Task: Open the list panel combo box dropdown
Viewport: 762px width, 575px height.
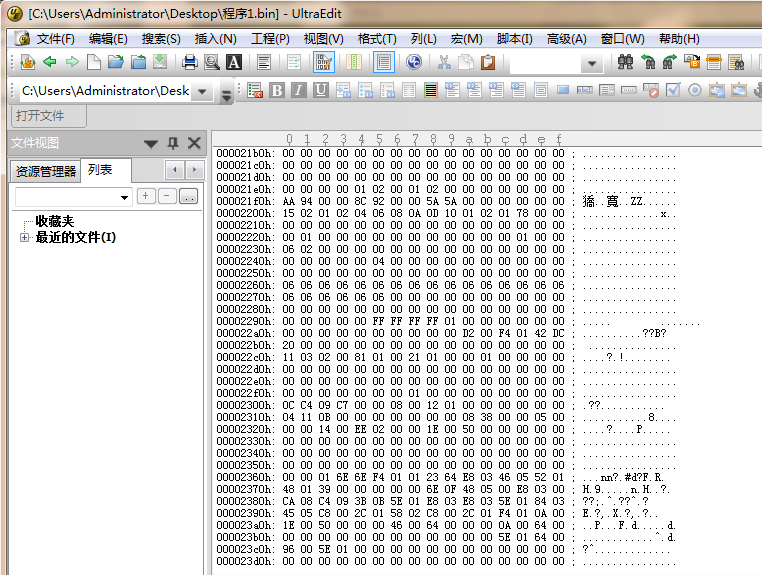Action: 124,197
